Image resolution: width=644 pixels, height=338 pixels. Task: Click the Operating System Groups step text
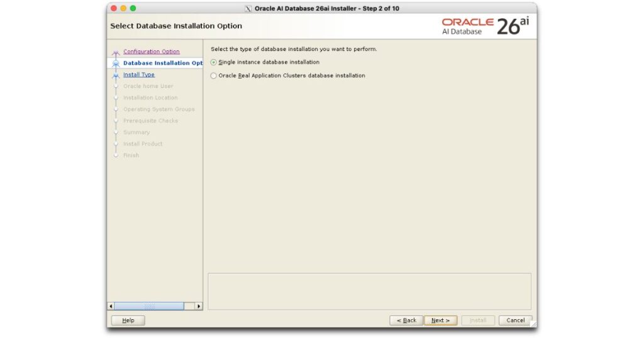point(159,109)
